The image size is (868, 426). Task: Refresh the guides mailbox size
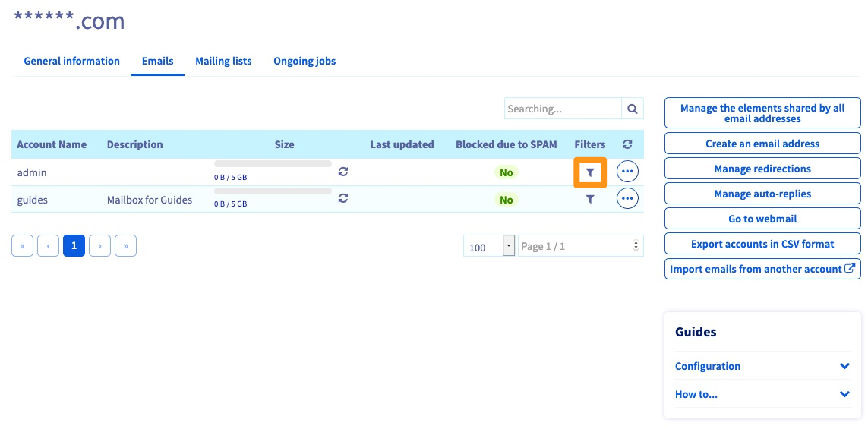[343, 198]
